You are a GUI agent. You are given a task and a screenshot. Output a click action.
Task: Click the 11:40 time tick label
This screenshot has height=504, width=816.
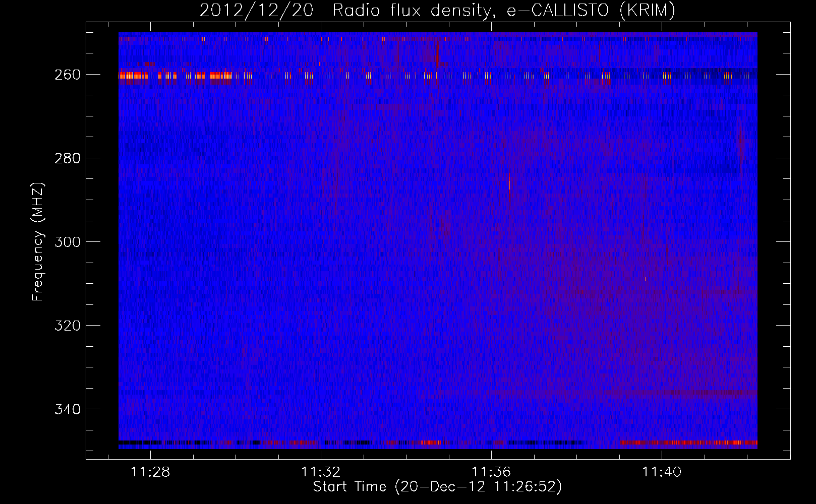pos(662,472)
